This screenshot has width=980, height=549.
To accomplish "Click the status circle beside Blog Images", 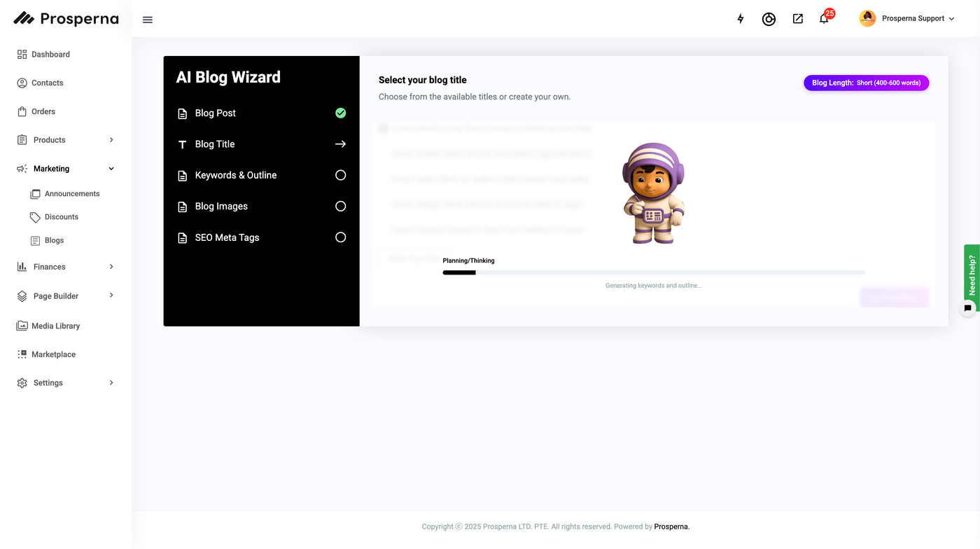I will pyautogui.click(x=341, y=206).
